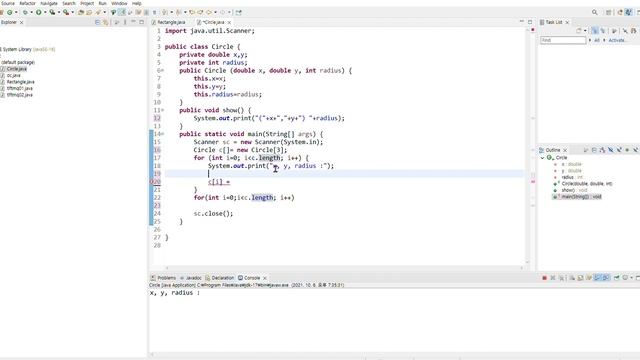Image resolution: width=640 pixels, height=360 pixels.
Task: Open the Project menu
Action: pyautogui.click(x=87, y=3)
